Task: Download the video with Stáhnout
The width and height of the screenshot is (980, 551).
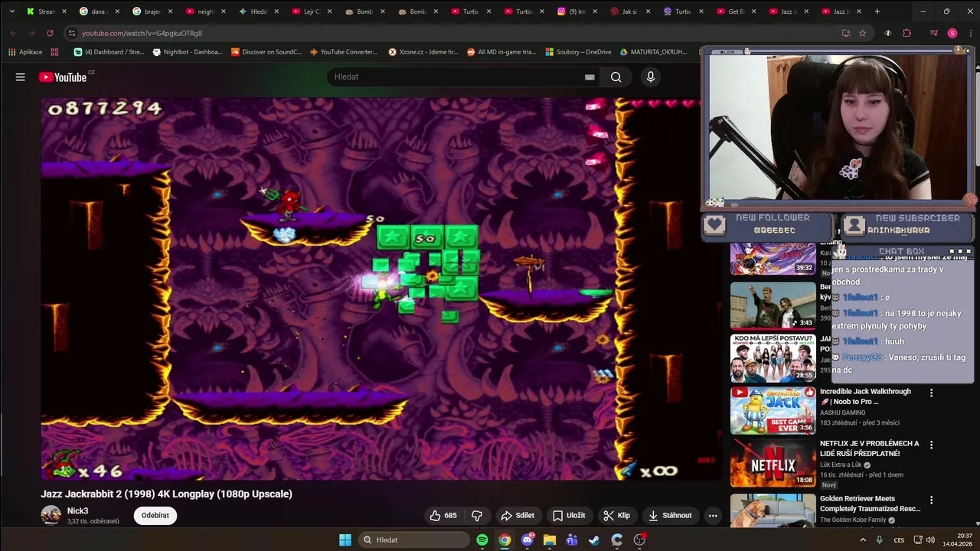Action: 670,515
